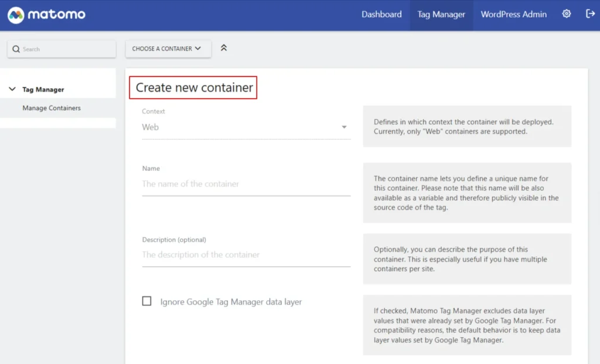This screenshot has width=600, height=364.
Task: Go to WordPress Admin
Action: [x=513, y=15]
